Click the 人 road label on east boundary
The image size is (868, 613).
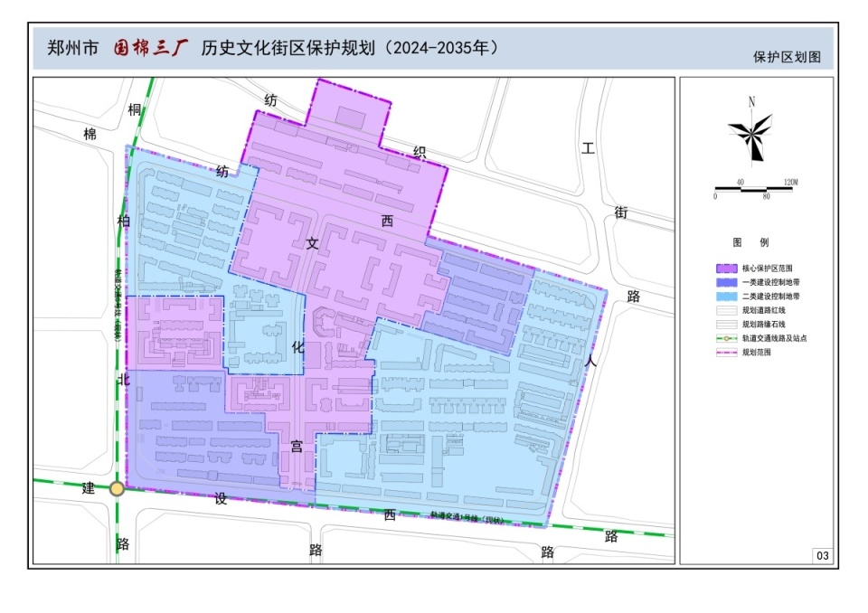point(590,361)
